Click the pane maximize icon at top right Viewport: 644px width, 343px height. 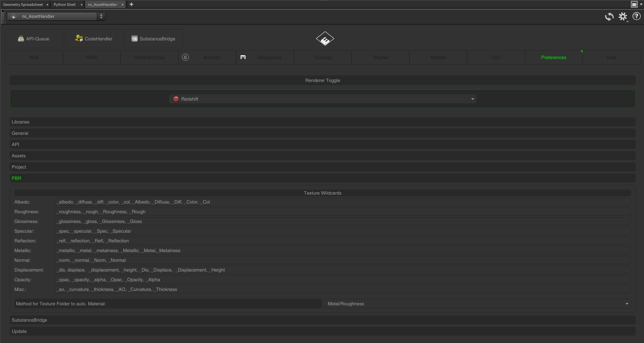point(634,4)
